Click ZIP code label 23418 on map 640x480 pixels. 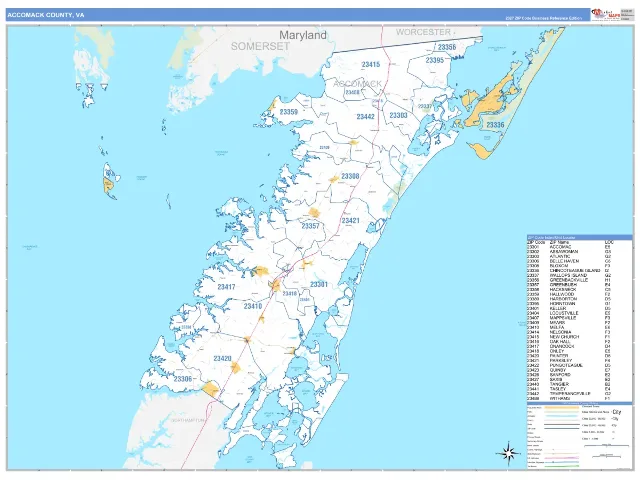(289, 293)
